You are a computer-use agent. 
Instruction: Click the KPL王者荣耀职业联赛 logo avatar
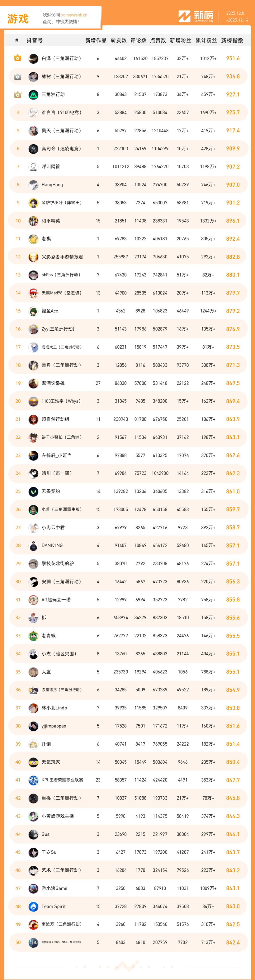[x=34, y=780]
